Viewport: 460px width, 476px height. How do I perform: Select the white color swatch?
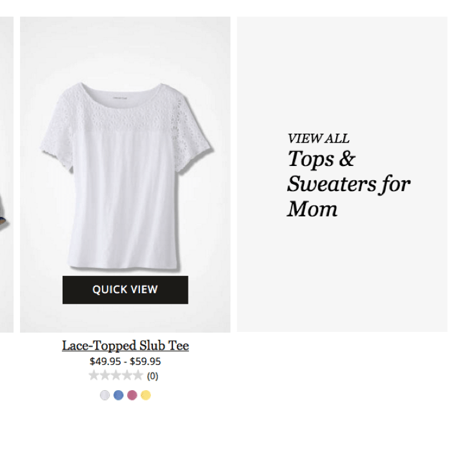click(105, 395)
